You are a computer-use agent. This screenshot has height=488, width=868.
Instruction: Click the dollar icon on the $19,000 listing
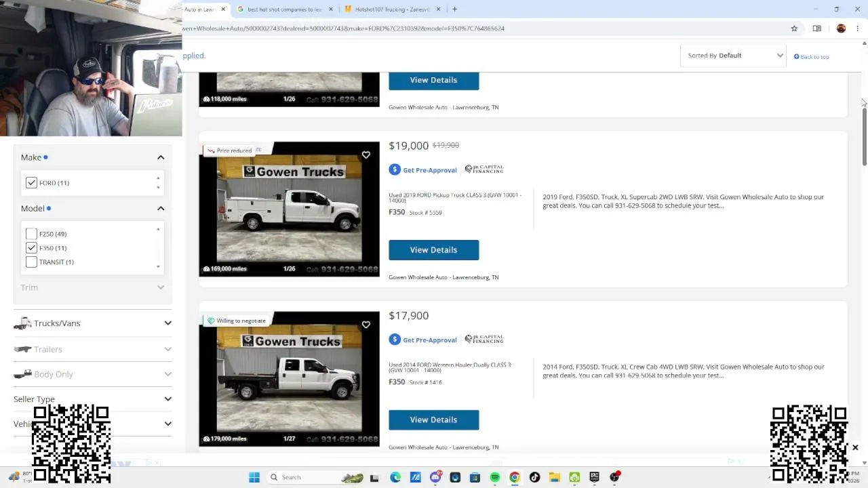pyautogui.click(x=395, y=169)
